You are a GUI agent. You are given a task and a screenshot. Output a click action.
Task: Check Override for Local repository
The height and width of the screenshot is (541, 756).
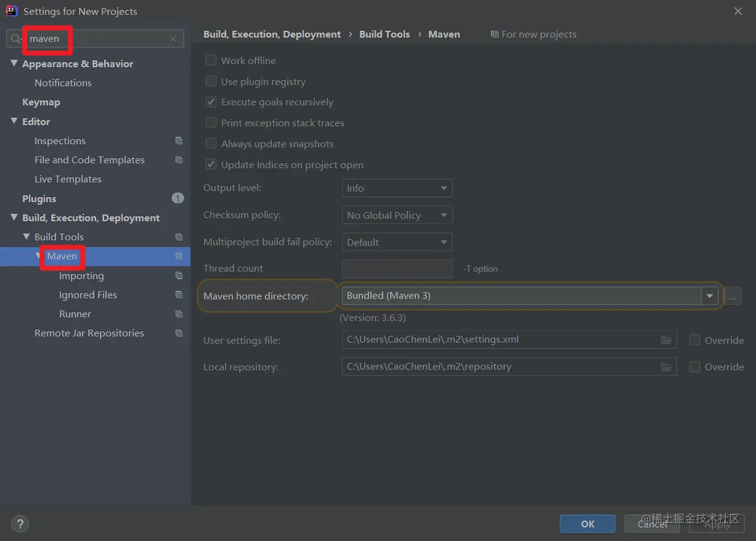tap(694, 367)
